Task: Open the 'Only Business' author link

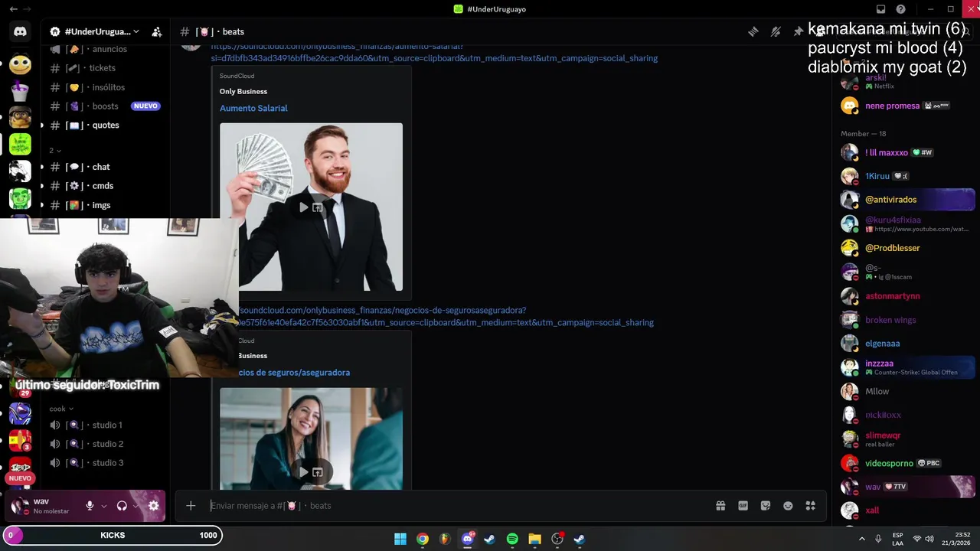Action: [x=243, y=91]
